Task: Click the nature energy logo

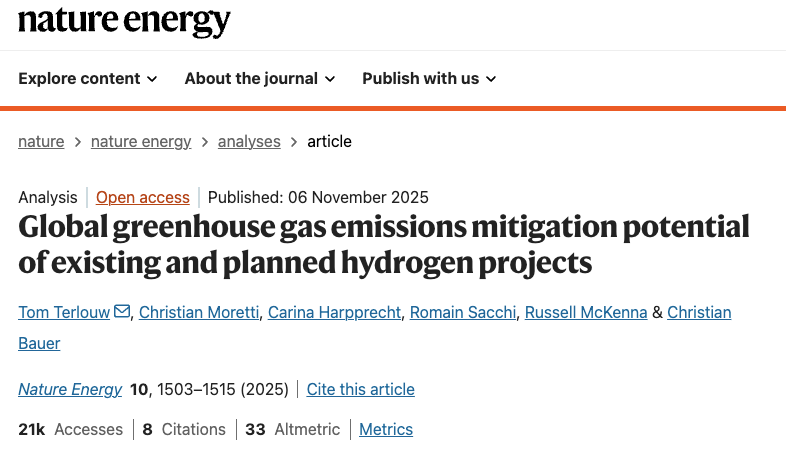Action: coord(124,22)
